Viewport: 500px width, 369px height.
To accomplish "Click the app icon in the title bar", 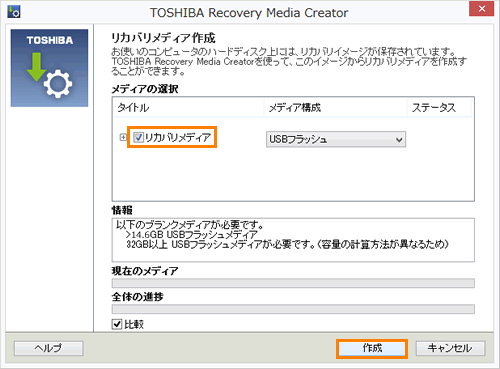I will click(14, 12).
